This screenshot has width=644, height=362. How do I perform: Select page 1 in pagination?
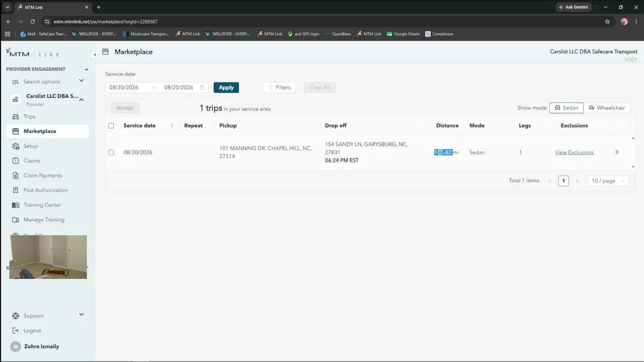click(563, 181)
